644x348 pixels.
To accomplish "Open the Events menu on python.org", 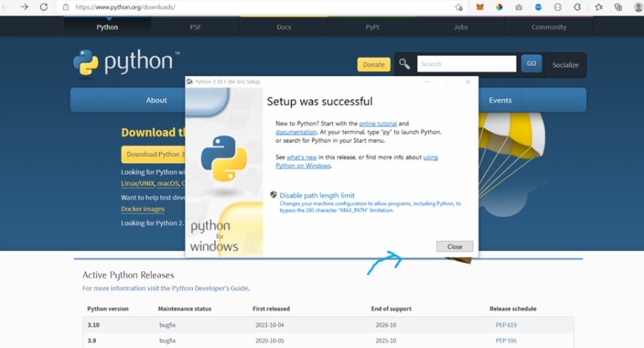I will pos(500,100).
